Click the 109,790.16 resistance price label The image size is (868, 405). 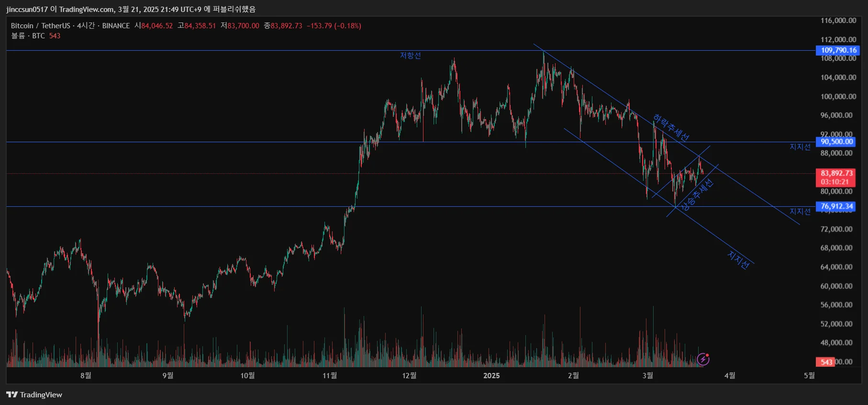tap(838, 50)
